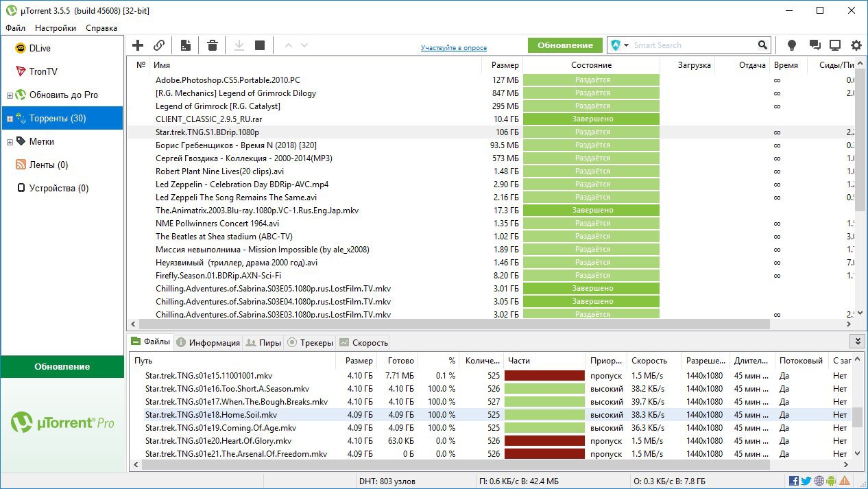Click the status bar of The.Animatrix torrent

pos(592,210)
